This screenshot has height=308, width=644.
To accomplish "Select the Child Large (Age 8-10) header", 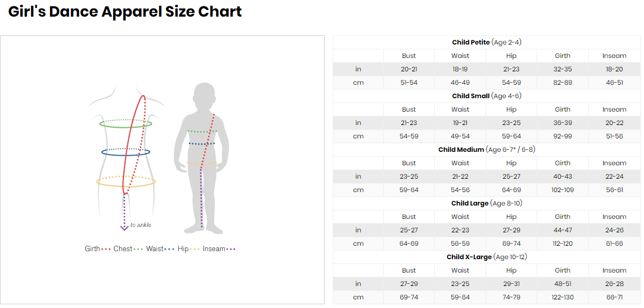I will 487,203.
